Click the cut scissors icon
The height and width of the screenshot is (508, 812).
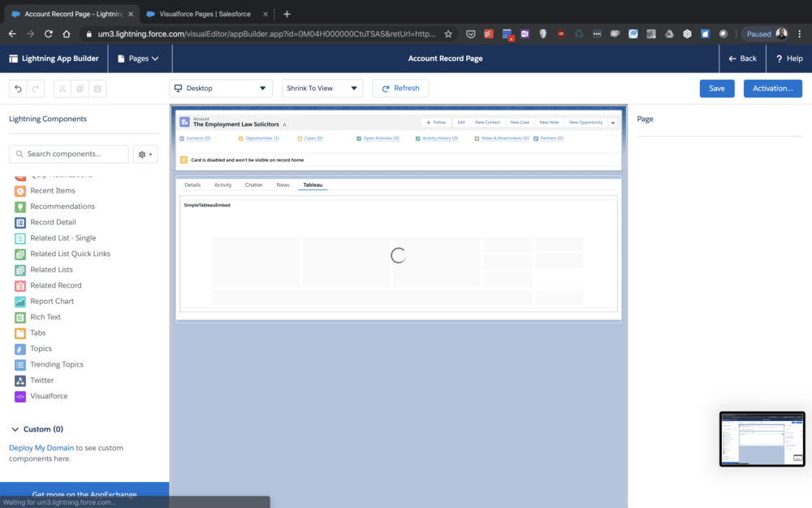point(63,89)
